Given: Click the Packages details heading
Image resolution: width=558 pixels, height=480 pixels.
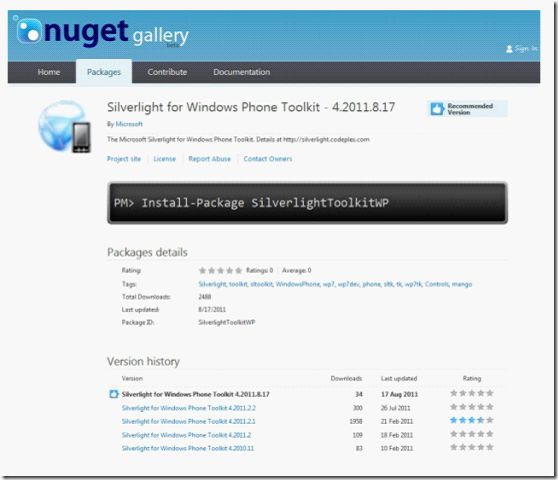Looking at the screenshot, I should point(147,252).
